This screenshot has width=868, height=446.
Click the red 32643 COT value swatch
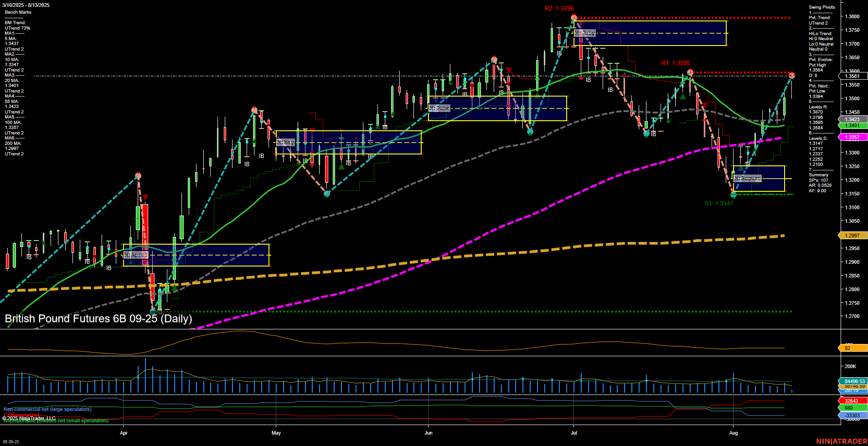(x=852, y=400)
